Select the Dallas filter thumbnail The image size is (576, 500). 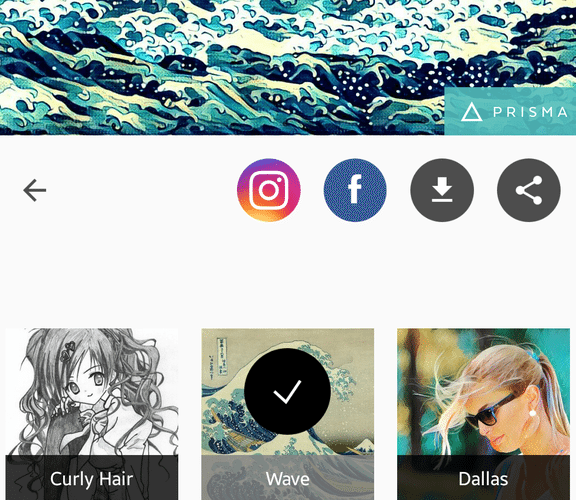point(483,414)
